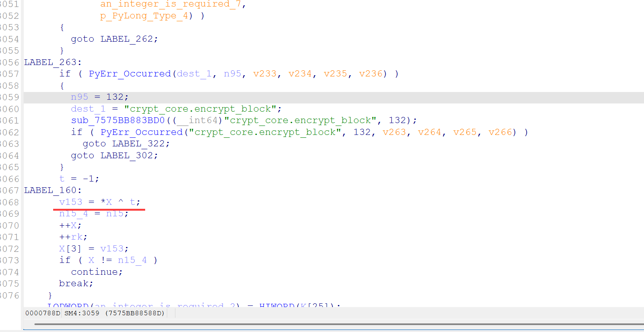
Task: Select the v263 variable
Action: point(394,132)
